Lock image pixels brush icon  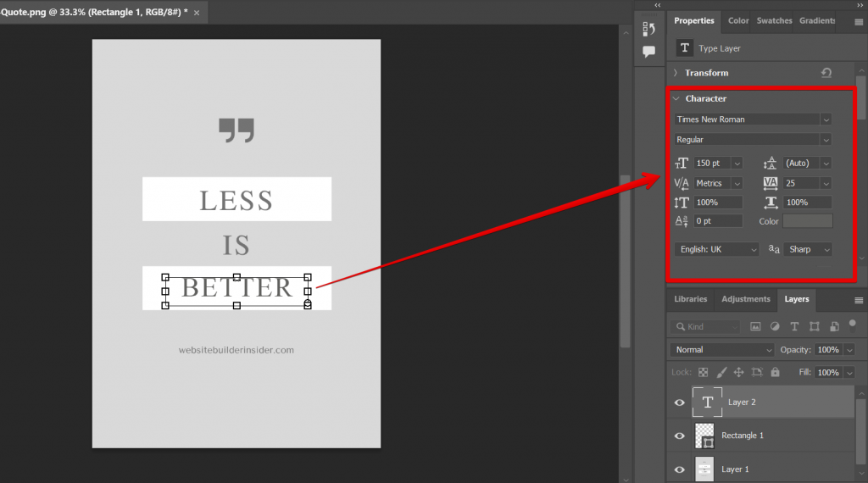coord(721,372)
